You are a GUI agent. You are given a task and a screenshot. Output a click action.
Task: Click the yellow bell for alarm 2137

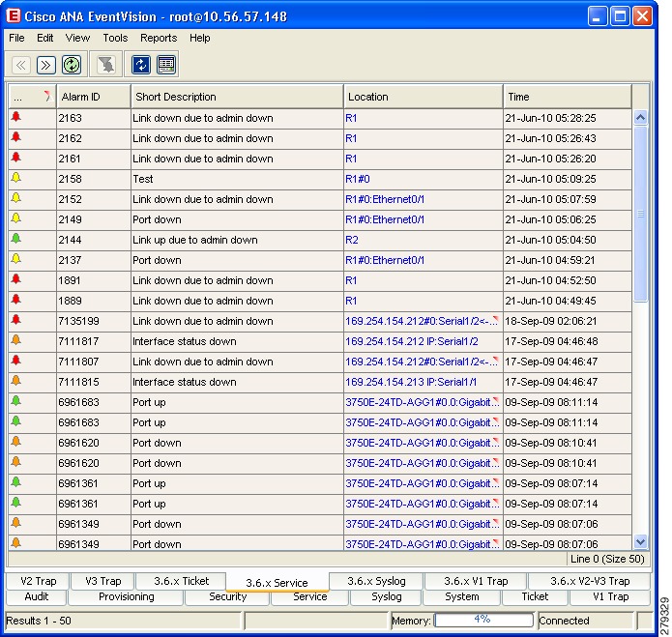pyautogui.click(x=16, y=259)
